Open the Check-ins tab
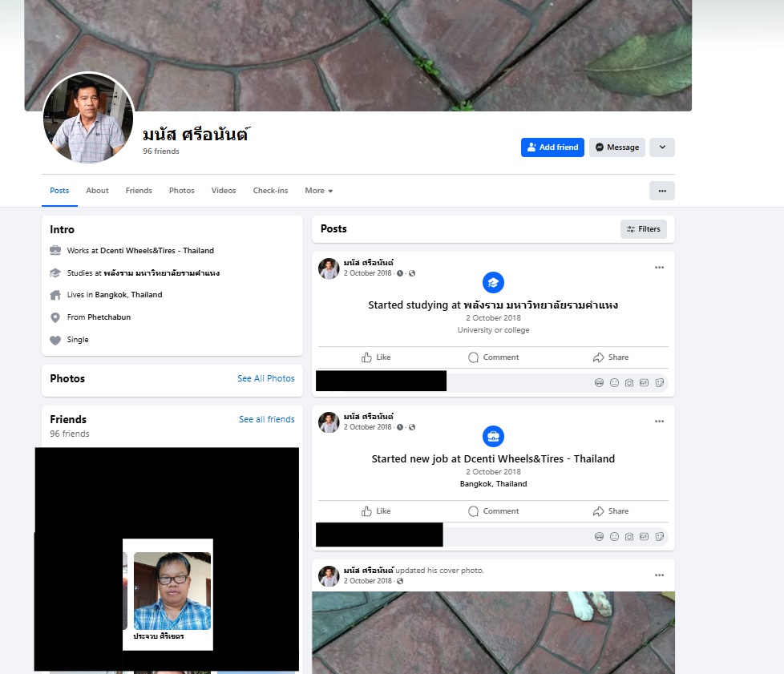Image resolution: width=784 pixels, height=674 pixels. point(270,191)
